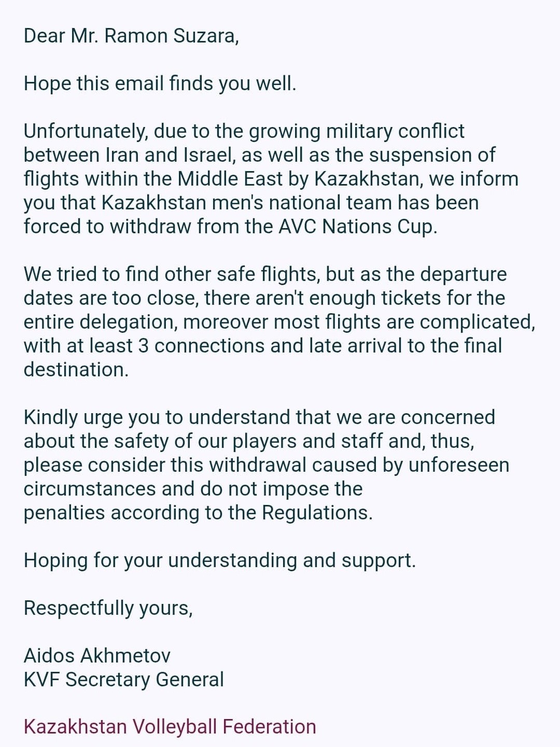Click the phrase entire delegation in the text
This screenshot has height=747, width=560.
[x=100, y=321]
